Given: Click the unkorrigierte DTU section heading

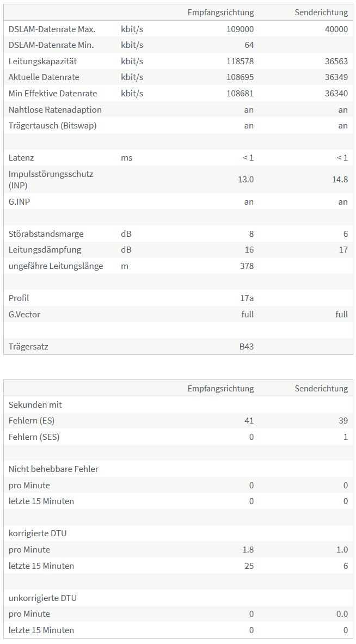Looking at the screenshot, I should (x=42, y=598).
